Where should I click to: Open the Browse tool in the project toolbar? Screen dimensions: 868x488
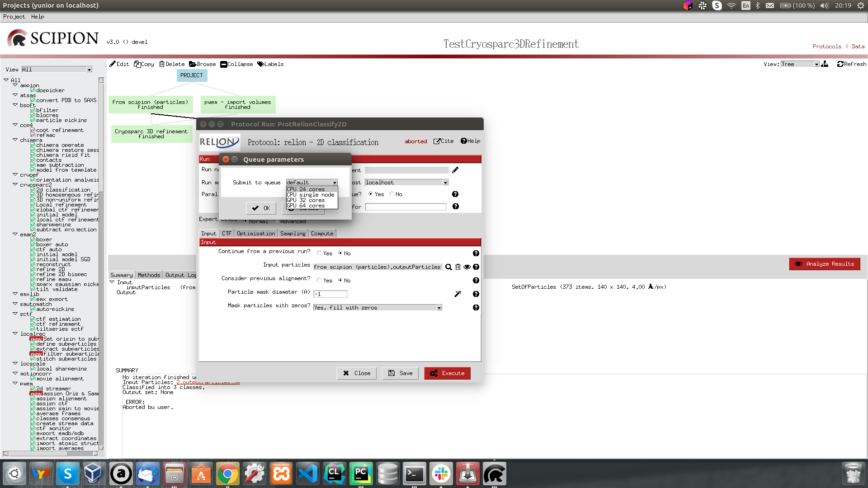tap(202, 64)
